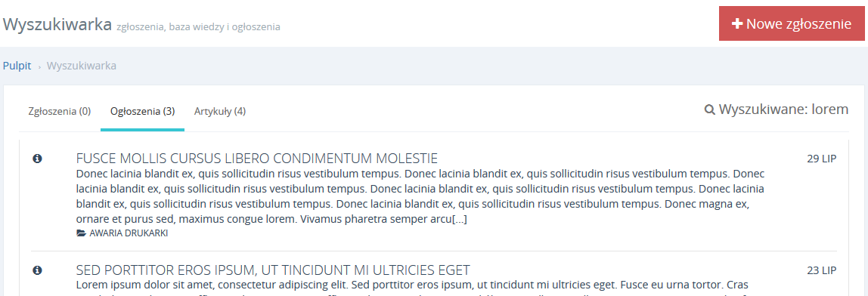This screenshot has height=296, width=868.
Task: Open the Sed Porttitor Eros Ipsum announcement title
Action: (273, 270)
